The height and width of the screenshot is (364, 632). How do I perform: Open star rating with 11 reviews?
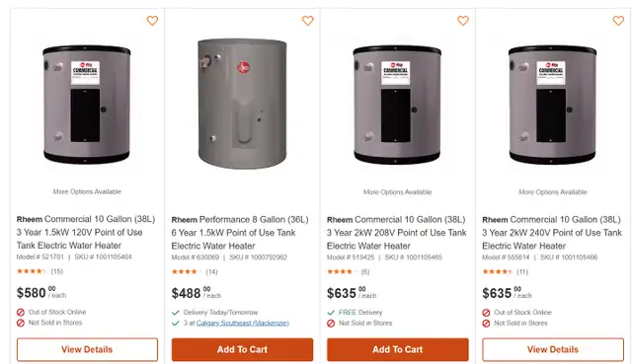(506, 272)
